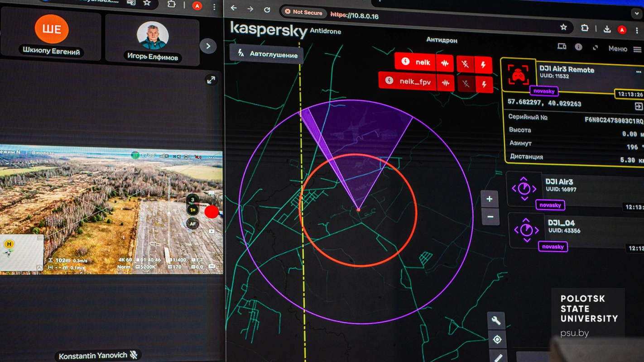The width and height of the screenshot is (644, 362).
Task: Select the DJI Air3 Remote controller icon
Action: [x=518, y=75]
